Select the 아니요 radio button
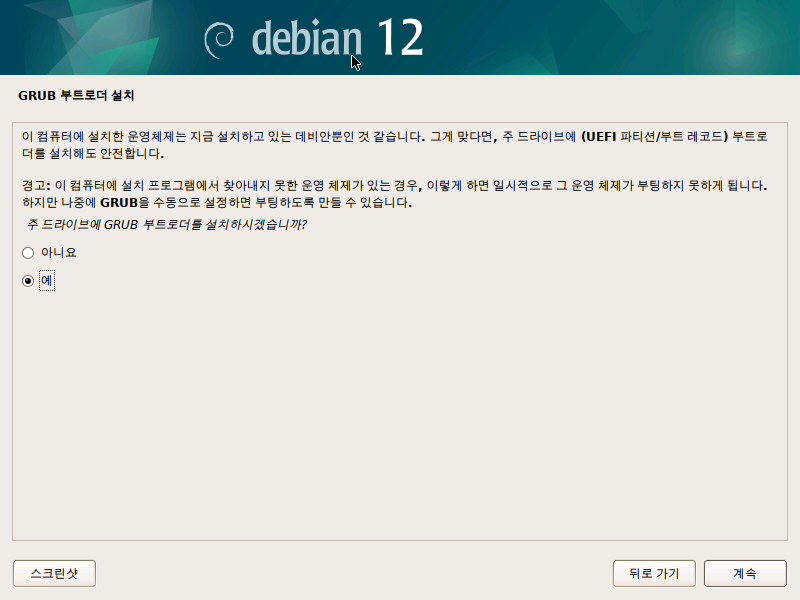This screenshot has height=600, width=800. [x=28, y=253]
